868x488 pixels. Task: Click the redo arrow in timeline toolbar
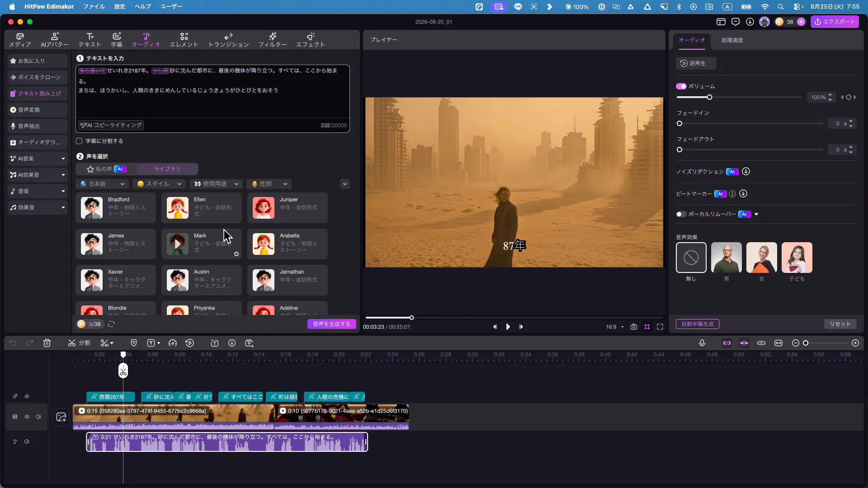click(x=30, y=343)
